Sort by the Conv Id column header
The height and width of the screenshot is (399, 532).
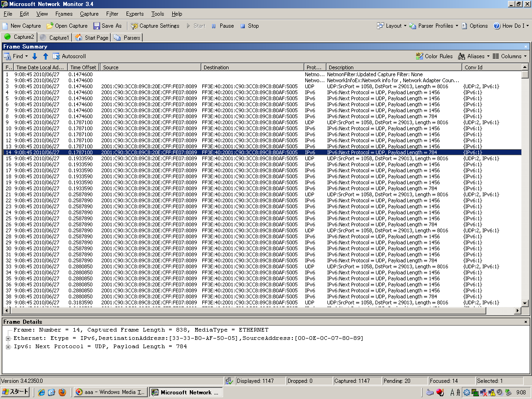492,67
